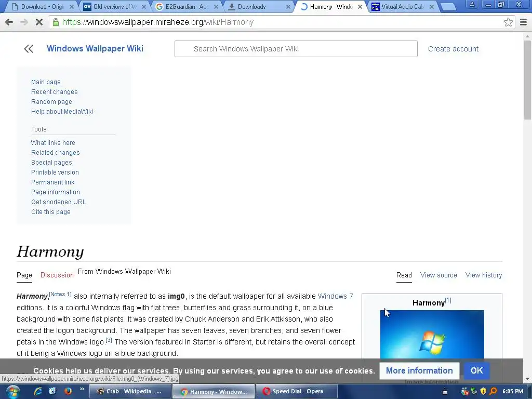Screen dimensions: 532x399
Task: Close the Downloads tab
Action: [288, 7]
